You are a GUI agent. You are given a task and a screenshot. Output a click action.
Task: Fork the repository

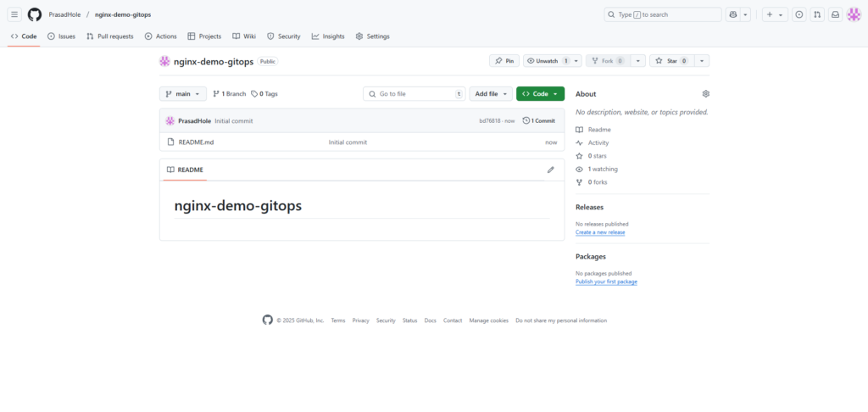608,61
